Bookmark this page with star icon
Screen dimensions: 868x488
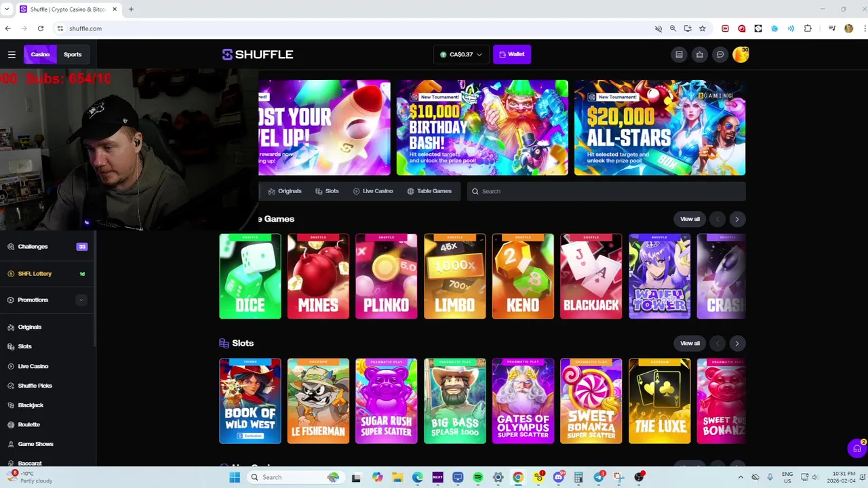click(703, 28)
